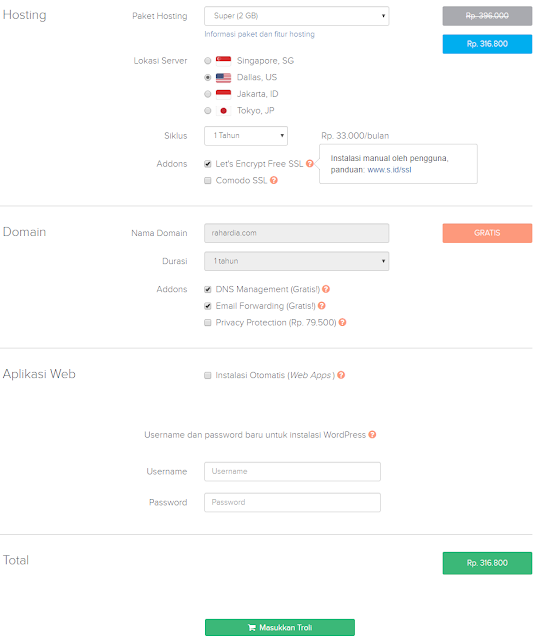Select Singapore, SG server location
The width and height of the screenshot is (537, 640).
(x=208, y=61)
